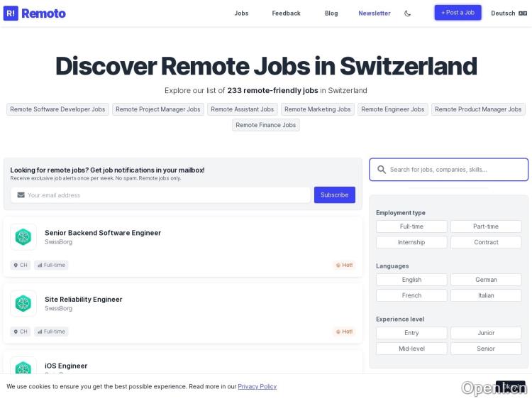Image resolution: width=532 pixels, height=399 pixels.
Task: Open the Deutsch language switcher
Action: tap(508, 13)
